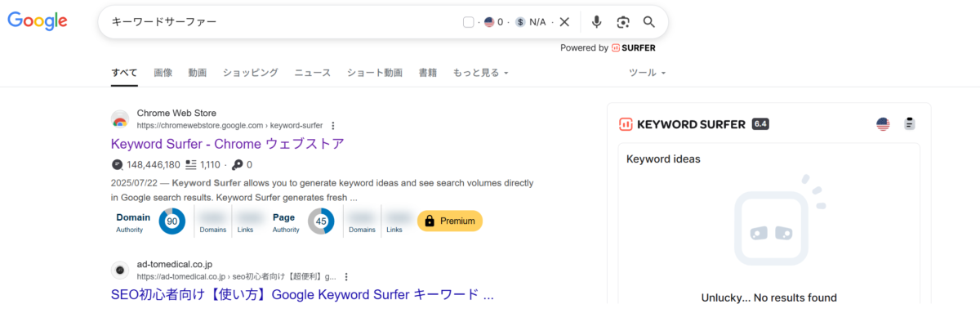
Task: Click the Chrome Web Store favicon
Action: (120, 119)
